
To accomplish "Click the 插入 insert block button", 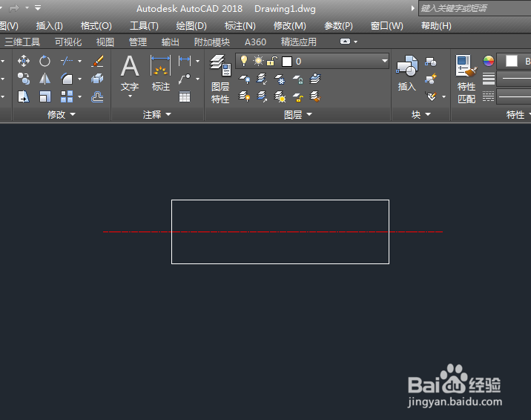I will [406, 73].
